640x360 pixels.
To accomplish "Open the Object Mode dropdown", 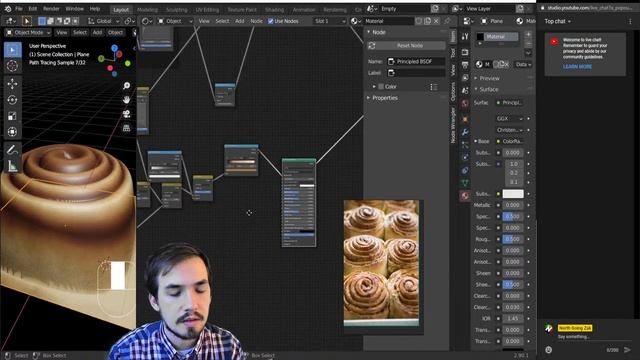I will (x=28, y=32).
